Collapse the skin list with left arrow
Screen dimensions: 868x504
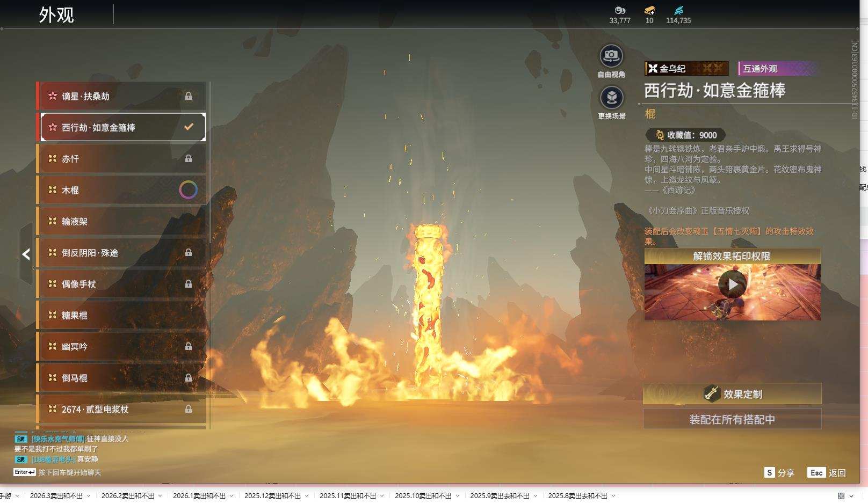[26, 254]
